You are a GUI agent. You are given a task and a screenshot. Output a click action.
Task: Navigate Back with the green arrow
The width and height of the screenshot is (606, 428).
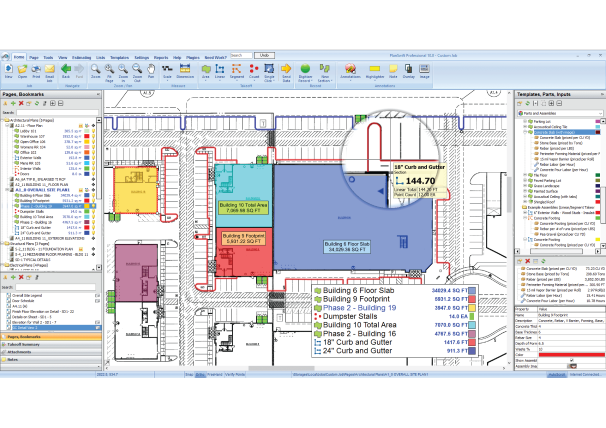click(x=66, y=69)
